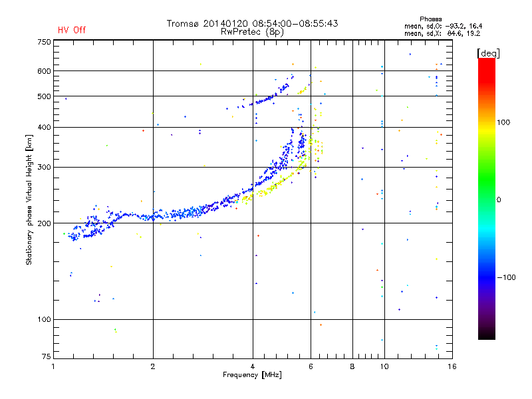The height and width of the screenshot is (399, 532).
Task: Select the 'mean, sd,O: -93.2, 16.4' line
Action: pyautogui.click(x=443, y=26)
